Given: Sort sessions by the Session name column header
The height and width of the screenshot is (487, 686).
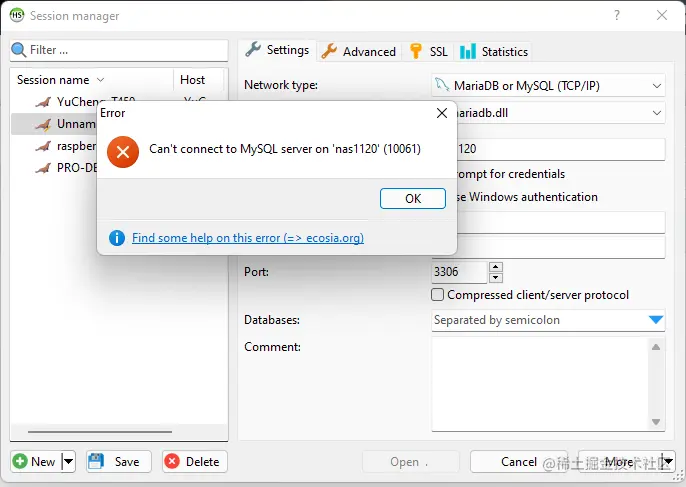Looking at the screenshot, I should [x=91, y=80].
